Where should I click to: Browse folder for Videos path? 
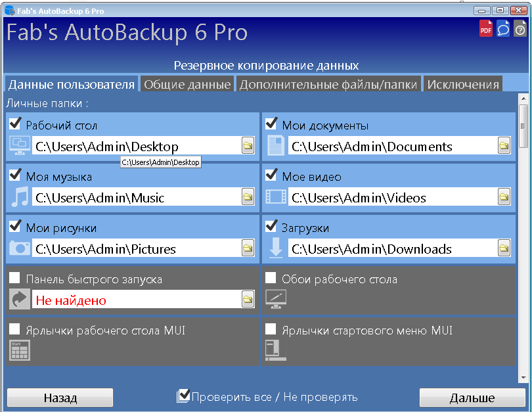tap(504, 197)
